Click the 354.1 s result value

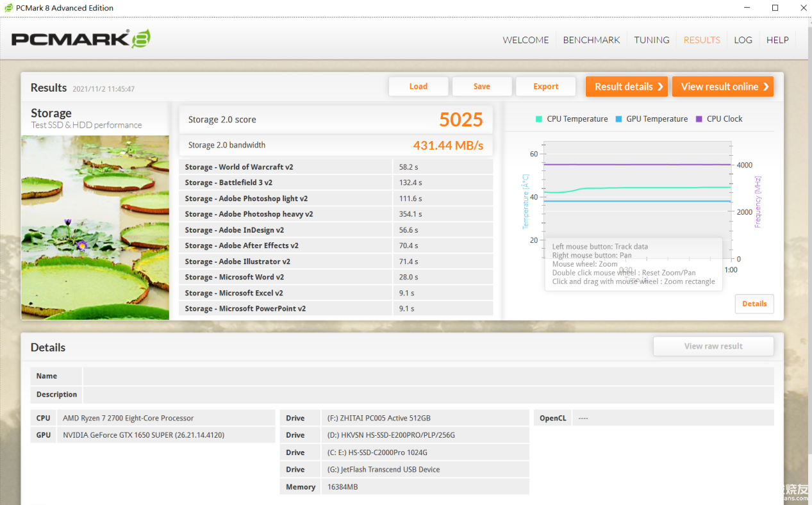pyautogui.click(x=411, y=214)
